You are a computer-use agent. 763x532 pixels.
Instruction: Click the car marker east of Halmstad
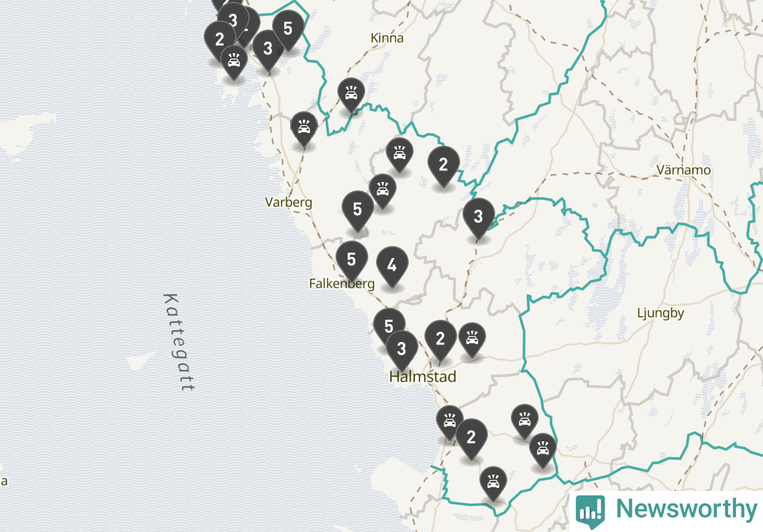pyautogui.click(x=472, y=340)
